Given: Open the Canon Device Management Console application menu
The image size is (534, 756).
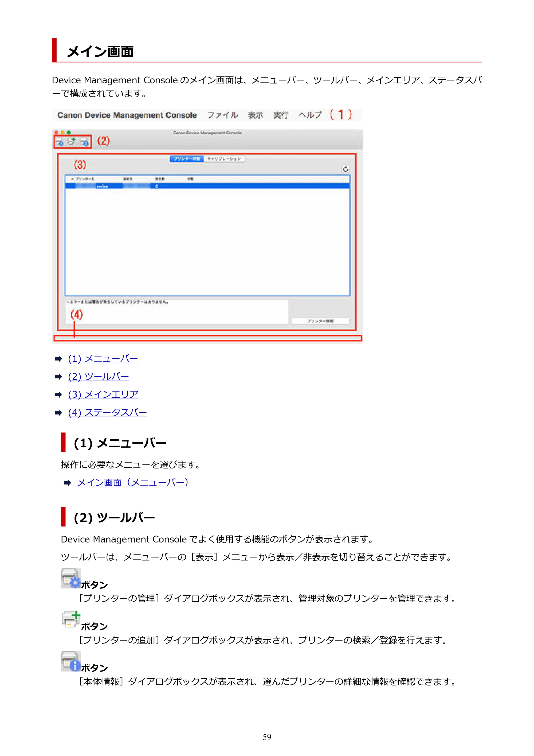Looking at the screenshot, I should (127, 115).
